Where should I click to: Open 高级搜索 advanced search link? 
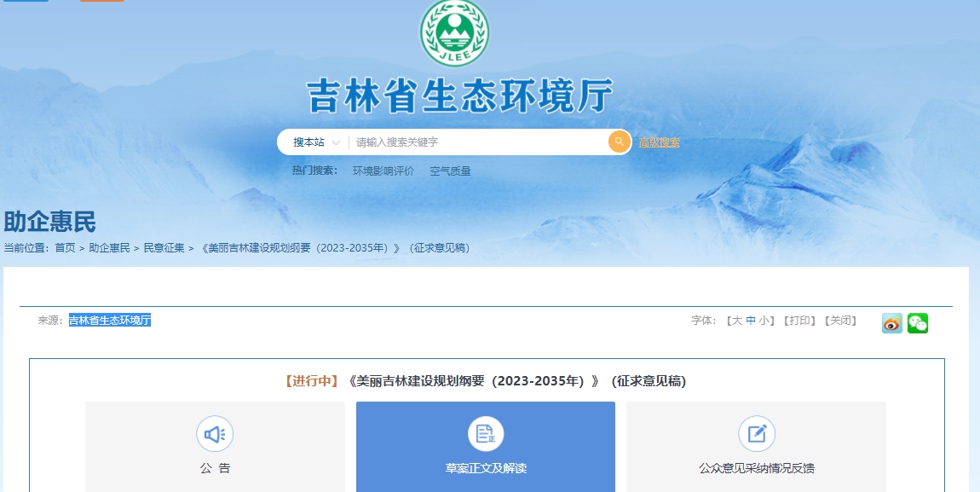click(659, 142)
